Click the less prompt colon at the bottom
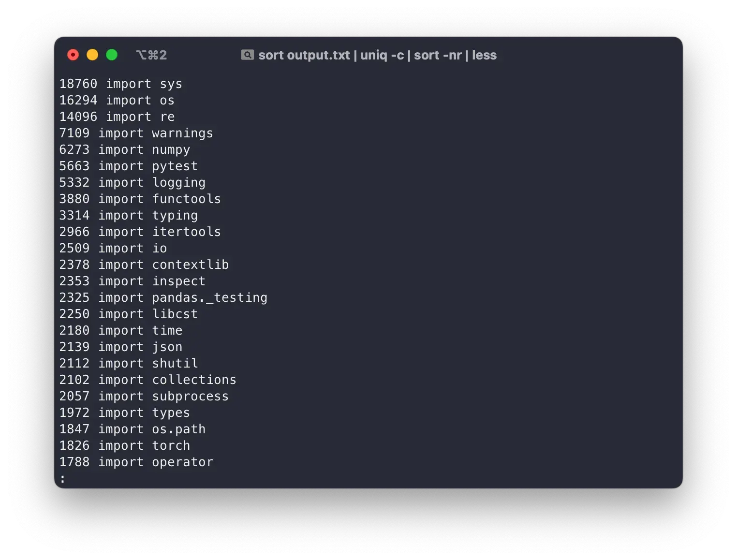The width and height of the screenshot is (737, 560). click(63, 478)
